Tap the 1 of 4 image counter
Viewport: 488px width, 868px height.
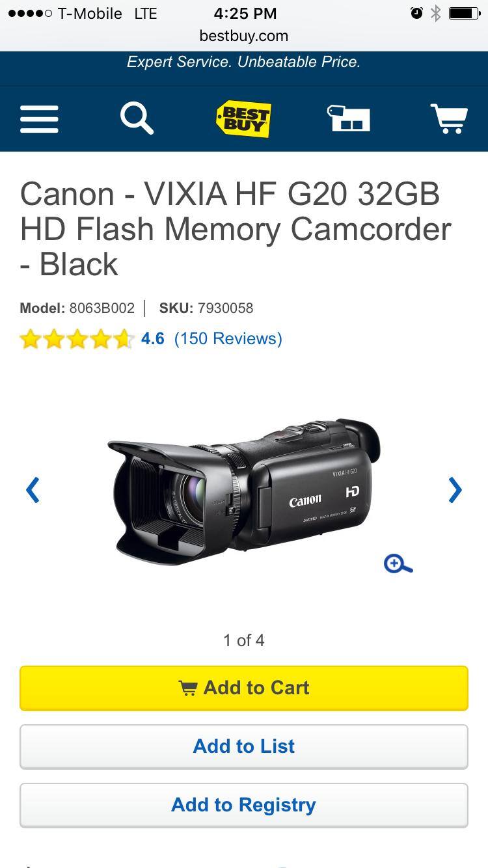244,640
